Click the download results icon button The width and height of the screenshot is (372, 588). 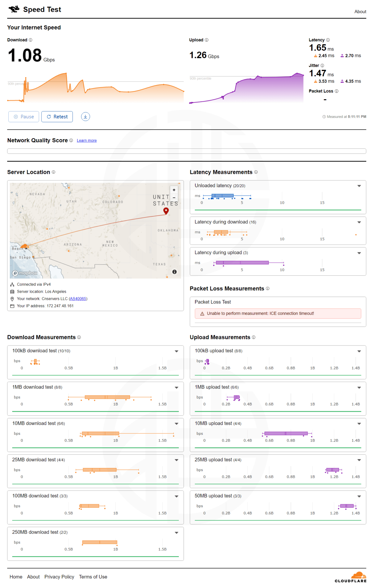click(85, 117)
